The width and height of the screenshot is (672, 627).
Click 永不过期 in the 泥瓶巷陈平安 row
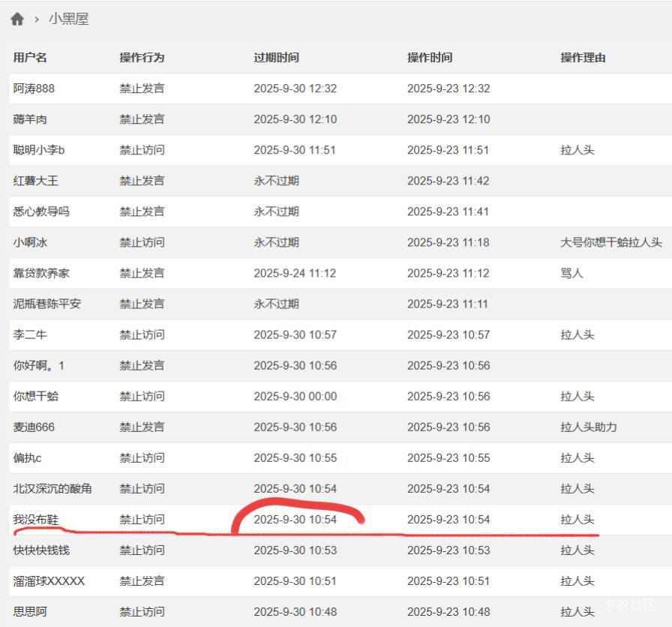276,304
